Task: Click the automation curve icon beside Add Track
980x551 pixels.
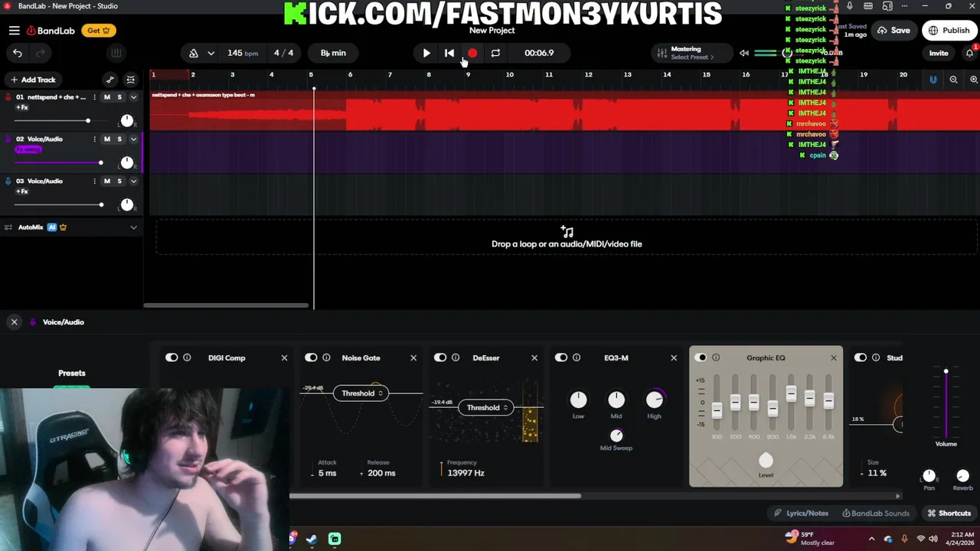Action: coord(110,80)
